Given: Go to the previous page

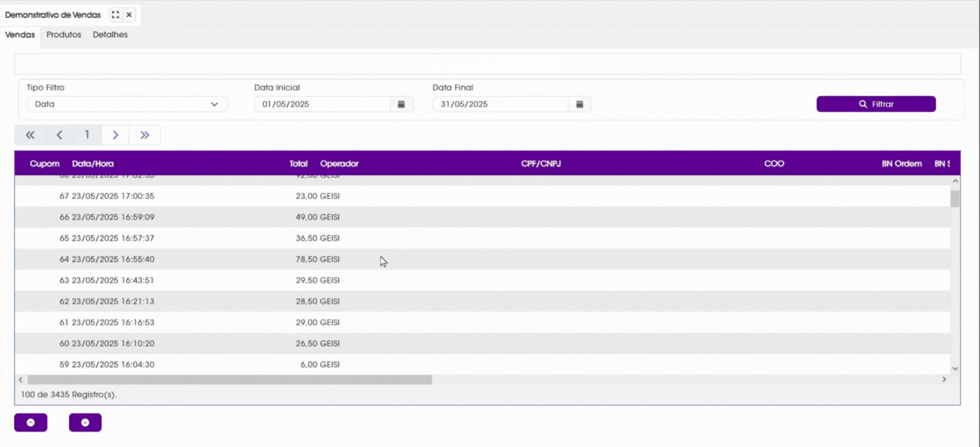Looking at the screenshot, I should pyautogui.click(x=59, y=135).
